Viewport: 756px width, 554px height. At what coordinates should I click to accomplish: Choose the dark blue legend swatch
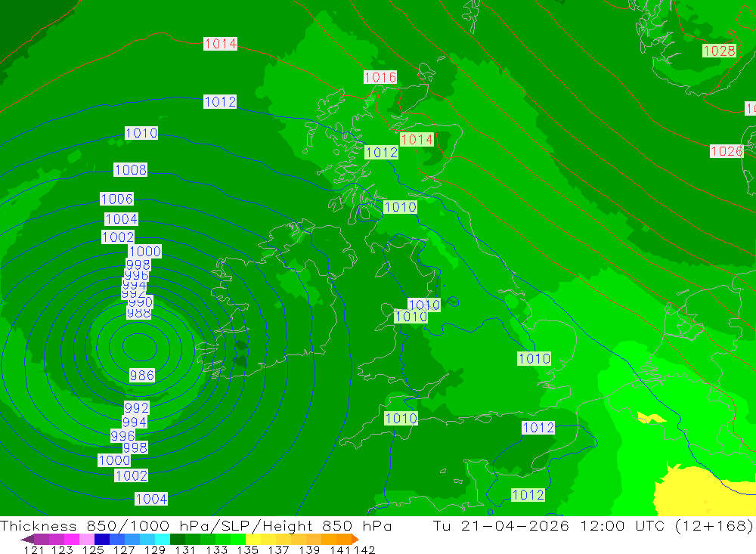pyautogui.click(x=102, y=539)
